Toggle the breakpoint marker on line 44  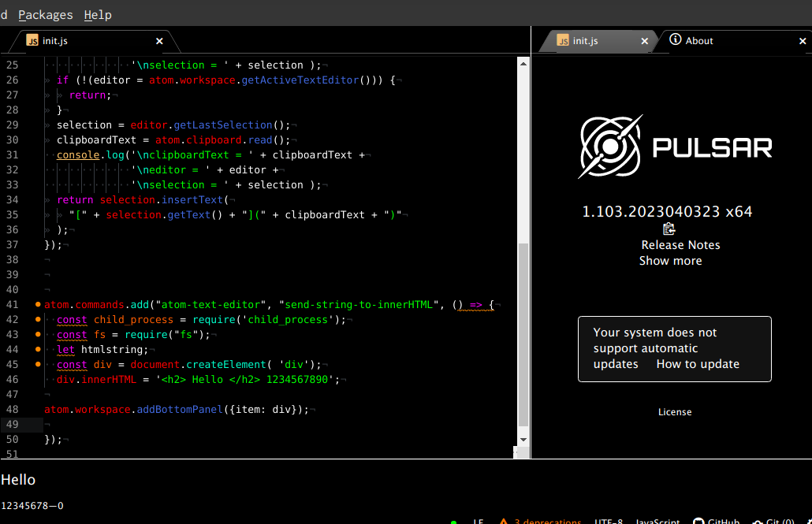point(38,349)
